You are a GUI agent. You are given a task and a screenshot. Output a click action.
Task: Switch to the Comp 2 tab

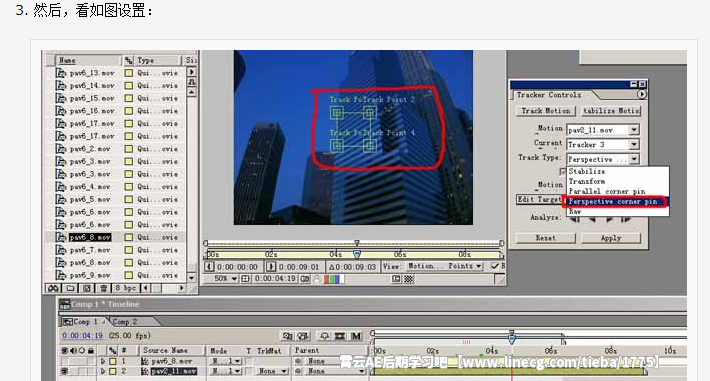[125, 322]
